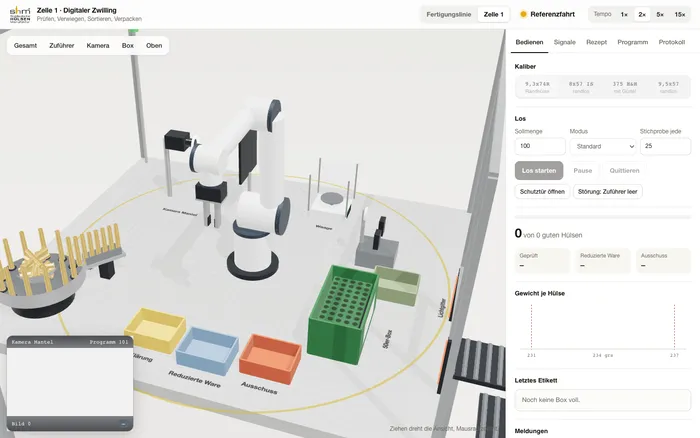Set tempo to 15×
Image resolution: width=700 pixels, height=438 pixels.
point(679,14)
